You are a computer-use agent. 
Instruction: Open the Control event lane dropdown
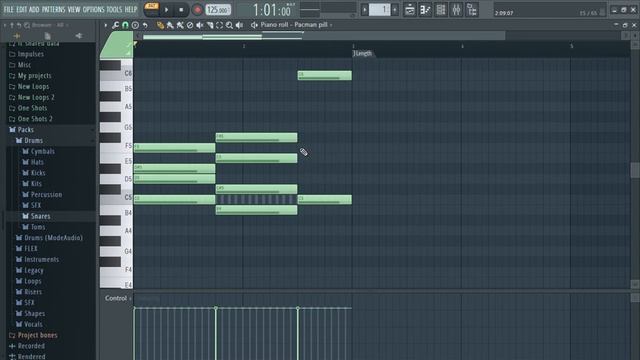coord(118,298)
